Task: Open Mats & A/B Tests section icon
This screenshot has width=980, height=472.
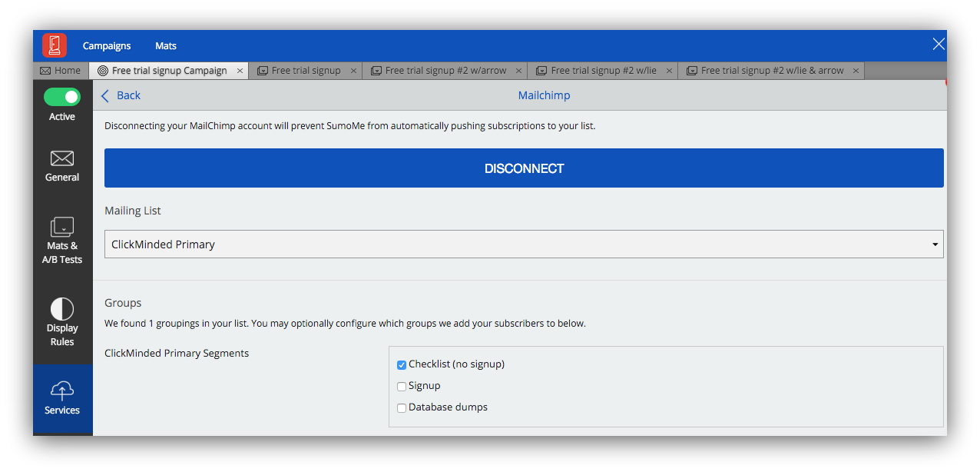Action: [x=62, y=227]
